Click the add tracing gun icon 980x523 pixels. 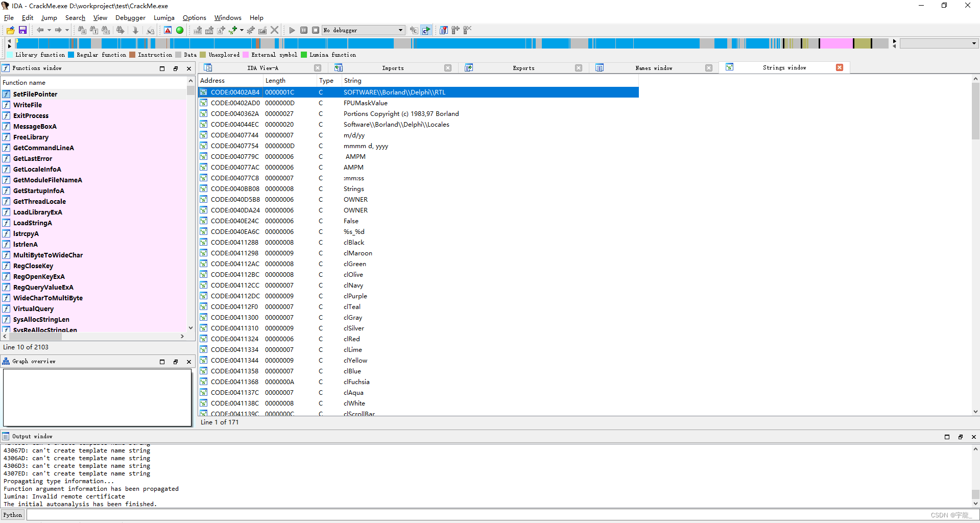point(456,30)
